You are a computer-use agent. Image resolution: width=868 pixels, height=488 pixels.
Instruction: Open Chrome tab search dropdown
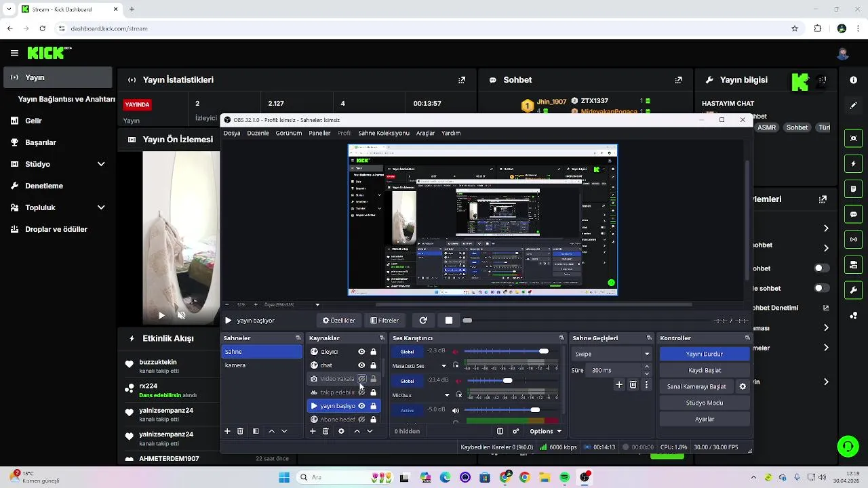tap(9, 9)
